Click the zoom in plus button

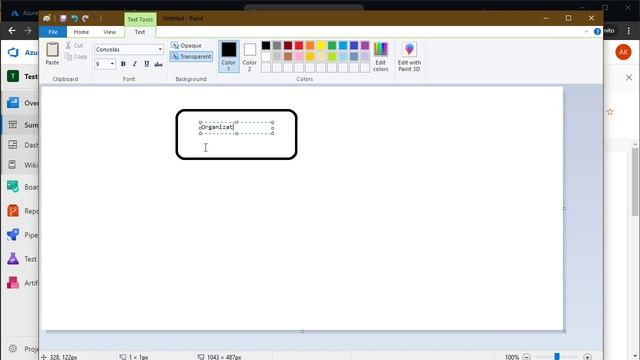click(x=587, y=357)
